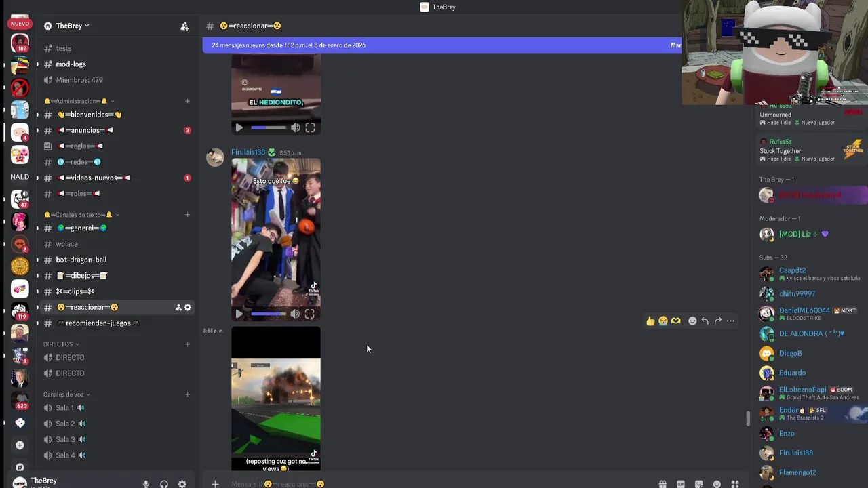Click the new messages banner
The image size is (868, 488).
[x=442, y=45]
